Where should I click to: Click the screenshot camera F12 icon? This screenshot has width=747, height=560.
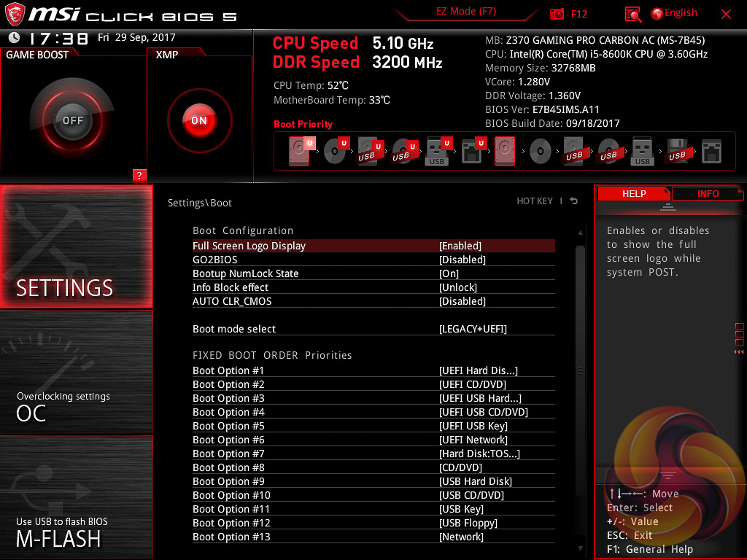click(557, 14)
